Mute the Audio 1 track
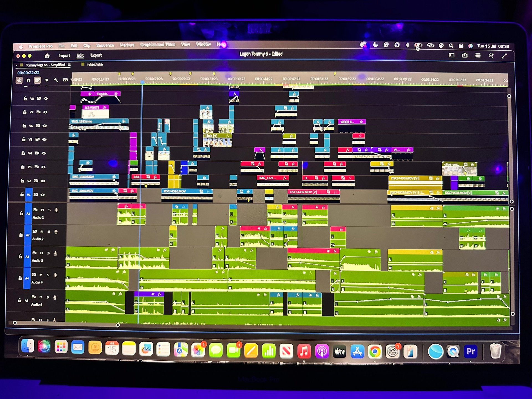 tap(42, 210)
